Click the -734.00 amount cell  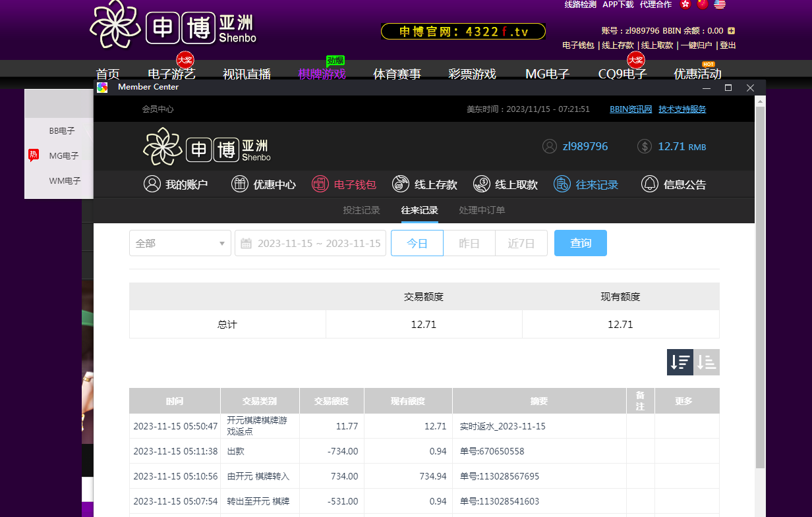click(332, 451)
